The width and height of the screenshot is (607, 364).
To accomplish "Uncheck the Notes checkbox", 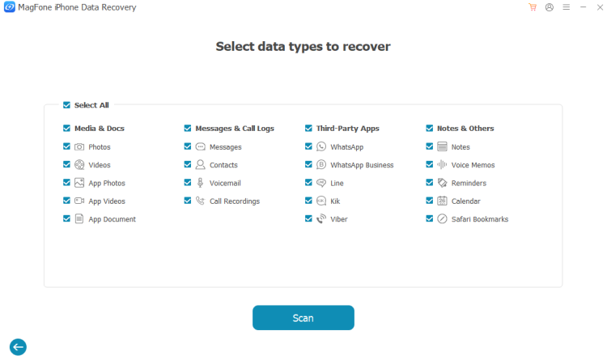I will (x=429, y=146).
